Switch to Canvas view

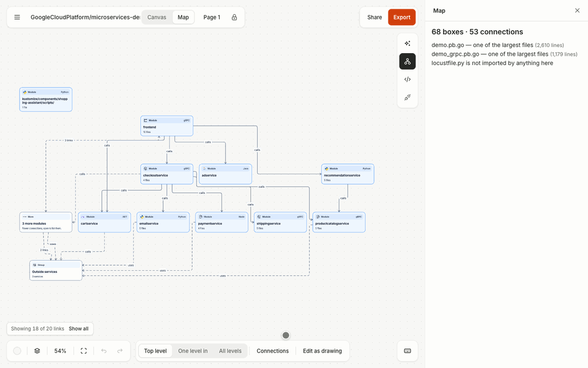tap(157, 17)
